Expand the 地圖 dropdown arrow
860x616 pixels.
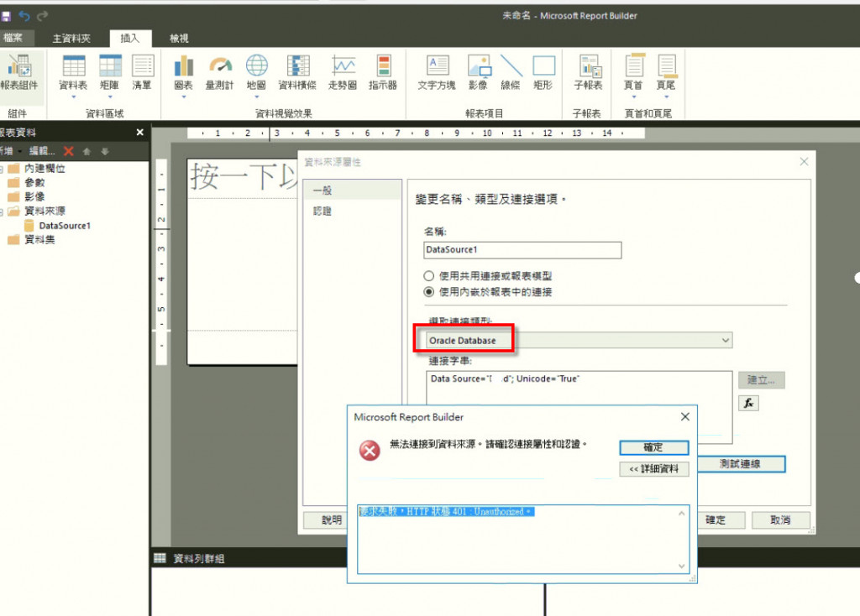click(257, 97)
